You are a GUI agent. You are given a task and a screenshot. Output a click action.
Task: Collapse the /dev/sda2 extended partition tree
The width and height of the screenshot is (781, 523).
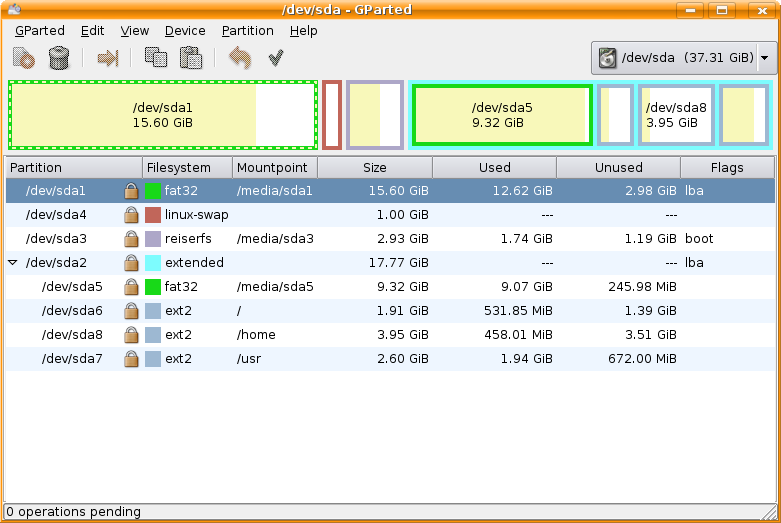(x=13, y=263)
